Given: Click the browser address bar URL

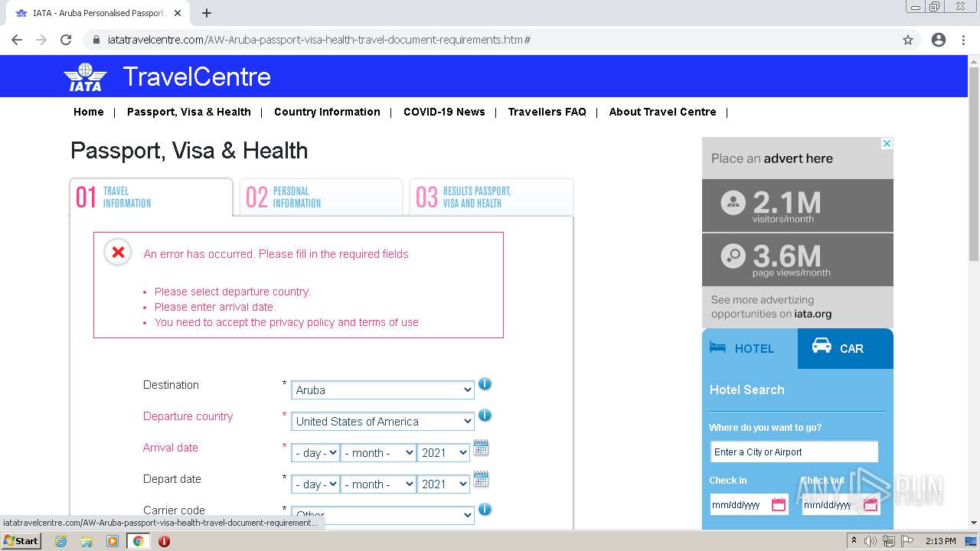Looking at the screenshot, I should click(x=318, y=40).
